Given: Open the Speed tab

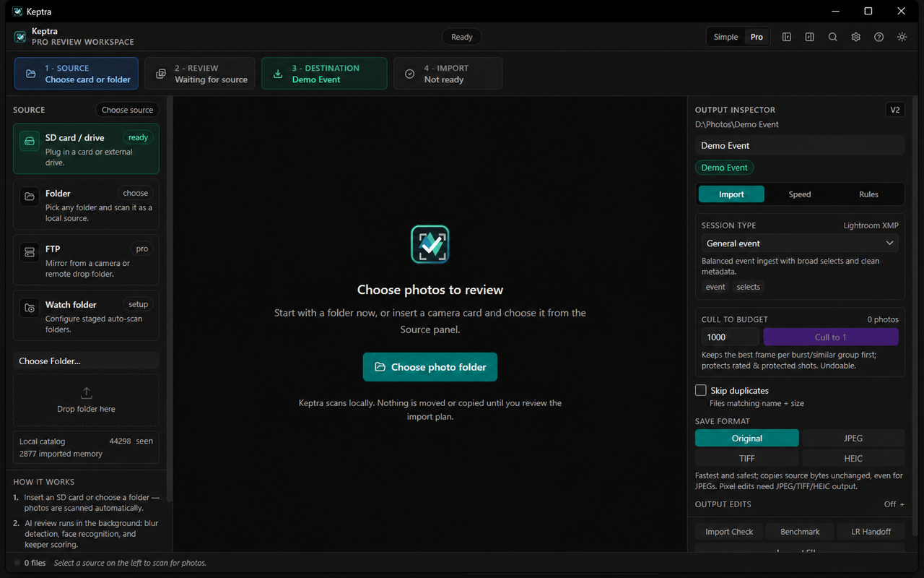Looking at the screenshot, I should point(800,194).
